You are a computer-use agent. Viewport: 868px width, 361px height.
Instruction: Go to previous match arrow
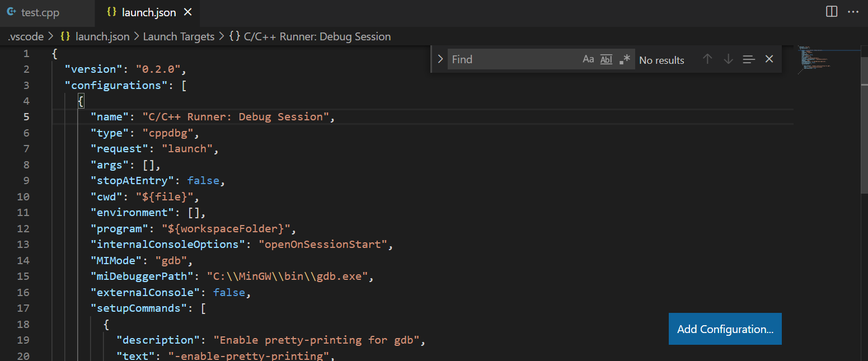coord(707,59)
